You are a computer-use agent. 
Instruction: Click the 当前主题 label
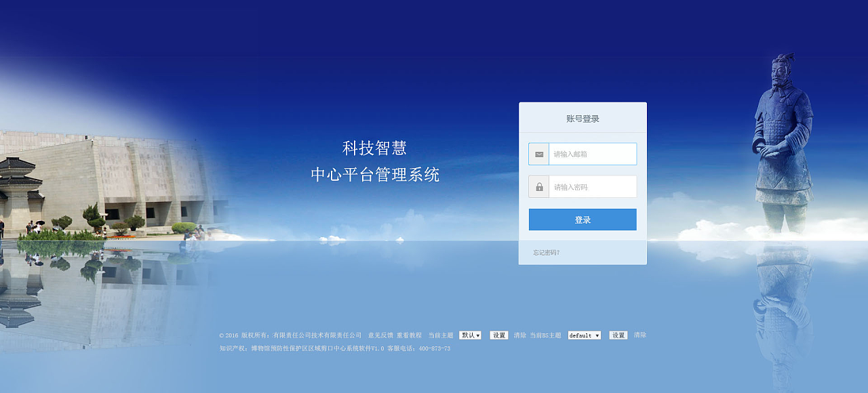[441, 335]
